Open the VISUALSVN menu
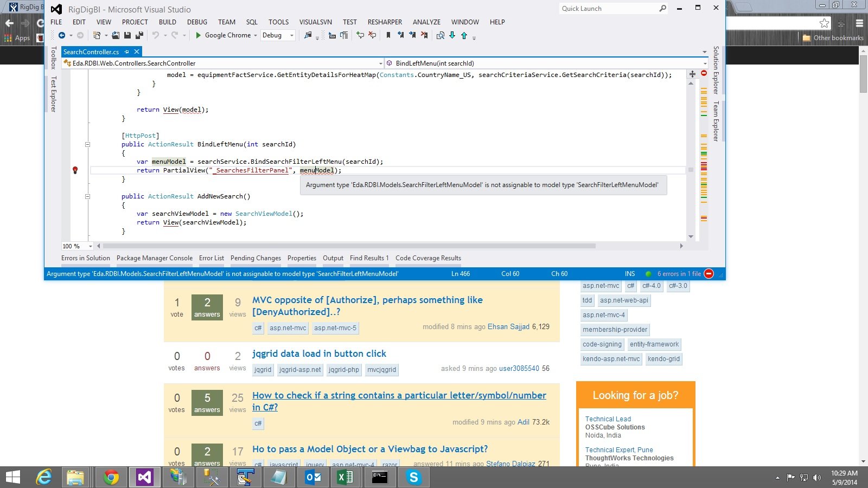Viewport: 868px width, 488px height. [316, 22]
